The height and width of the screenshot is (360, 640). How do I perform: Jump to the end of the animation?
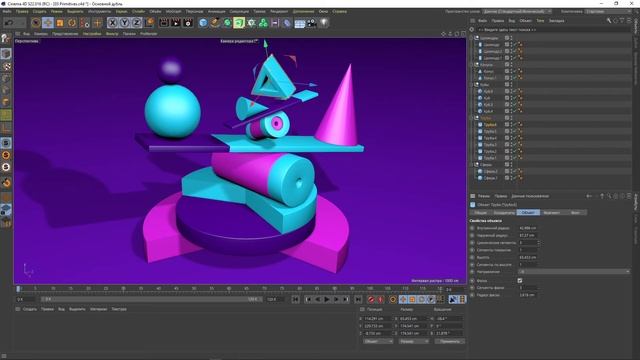coord(358,300)
